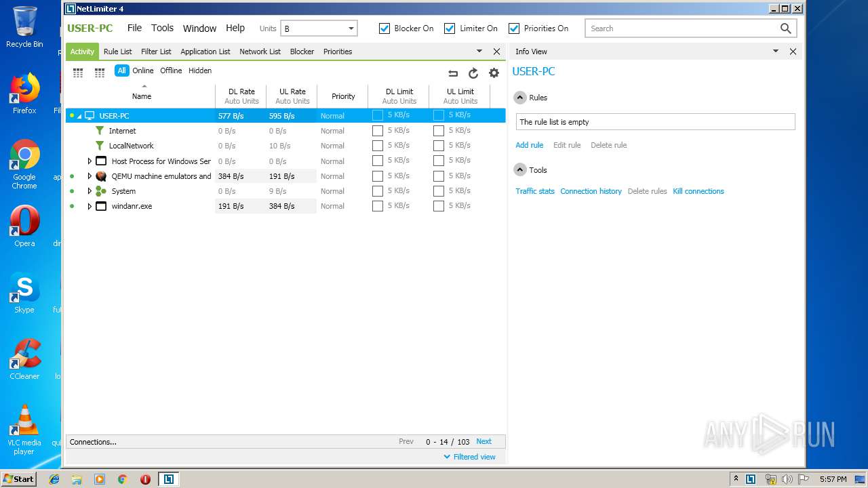The image size is (868, 488).
Task: Close the Info View panel
Action: (x=793, y=52)
